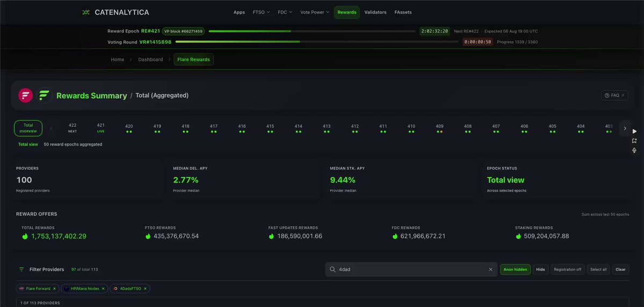Toggle the Anon hidden filter

(x=515, y=269)
